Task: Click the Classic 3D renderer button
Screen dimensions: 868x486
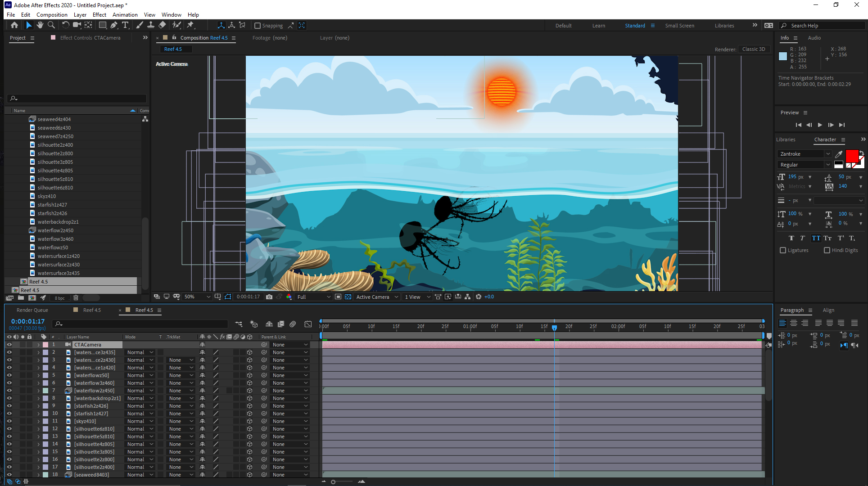Action: click(x=754, y=49)
